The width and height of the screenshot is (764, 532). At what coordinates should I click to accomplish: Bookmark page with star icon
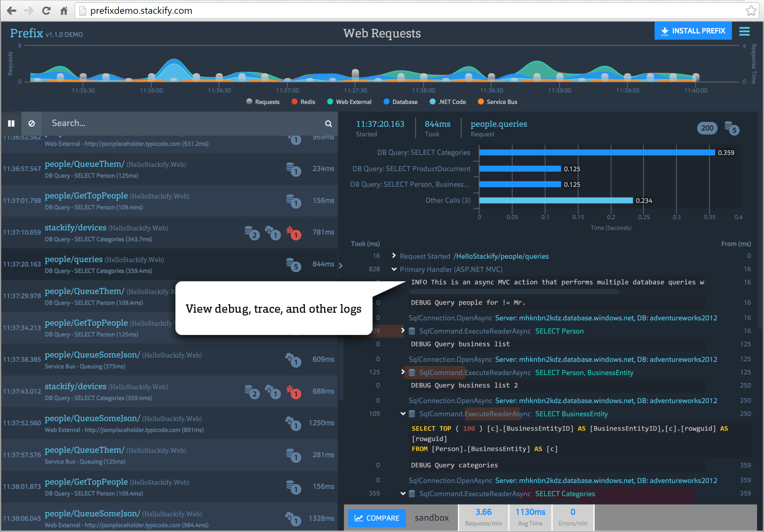tap(751, 11)
